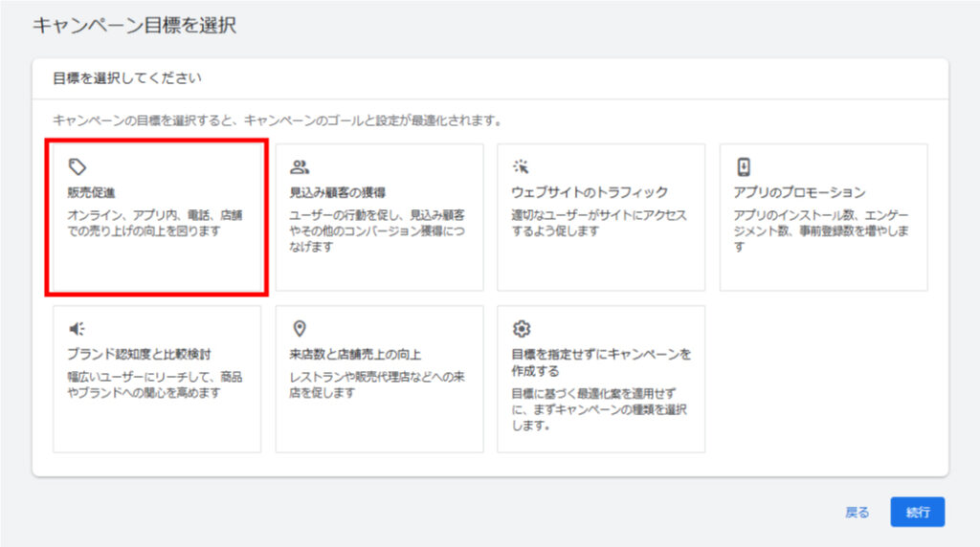Click the 販売促進 card description text
This screenshot has width=980, height=547.
(150, 223)
